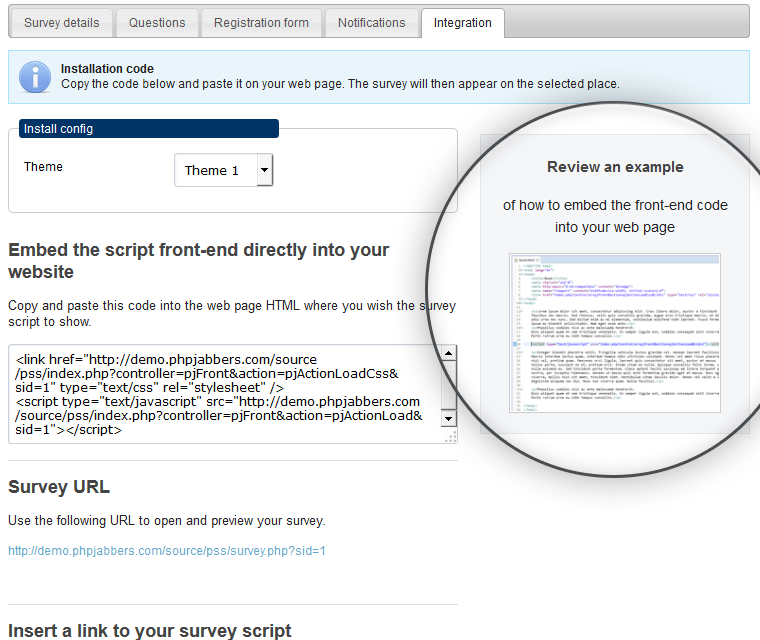
Task: Click 'Embed the script front-end' heading
Action: point(199,261)
